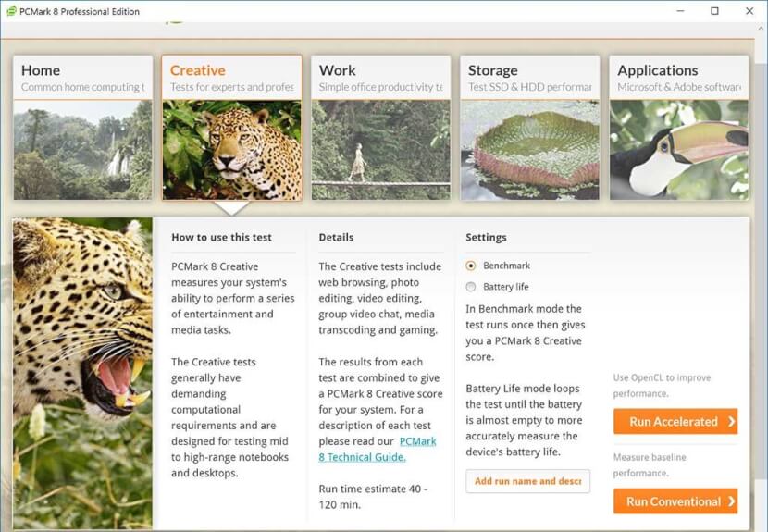Click the PCMark 8 app icon in title bar
This screenshot has height=532, width=768.
point(11,11)
